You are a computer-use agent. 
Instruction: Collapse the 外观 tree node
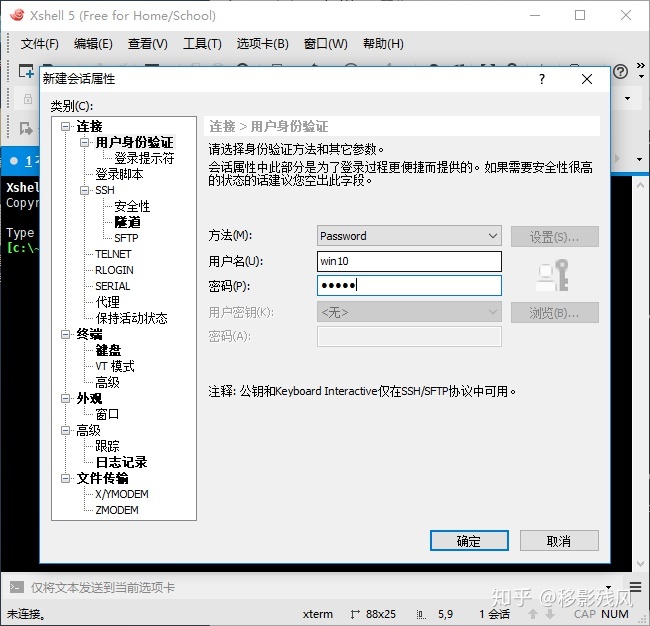65,398
